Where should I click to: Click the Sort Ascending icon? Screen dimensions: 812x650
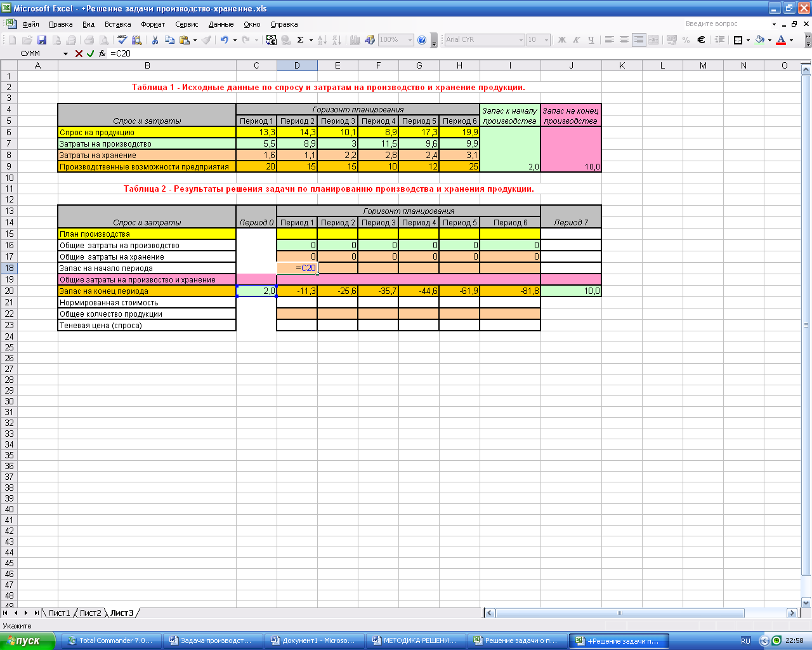coord(322,40)
